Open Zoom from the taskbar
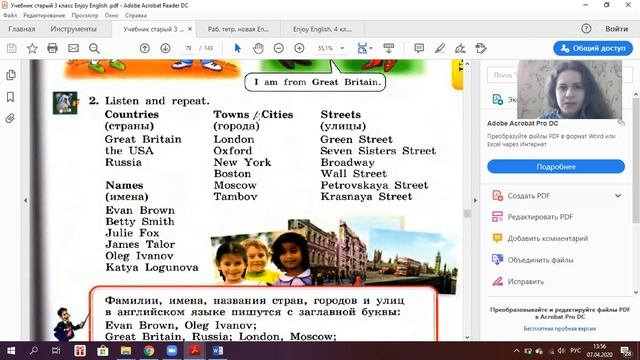This screenshot has height=360, width=640. (x=172, y=351)
